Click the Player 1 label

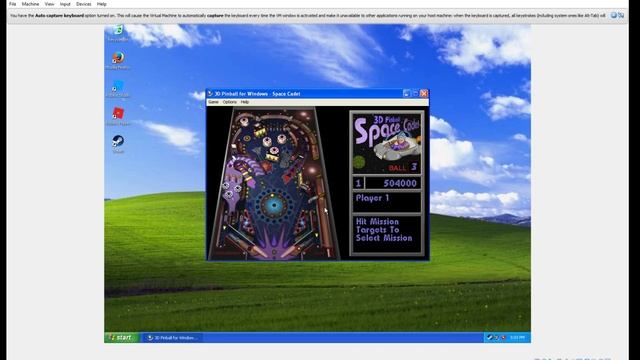pyautogui.click(x=372, y=198)
